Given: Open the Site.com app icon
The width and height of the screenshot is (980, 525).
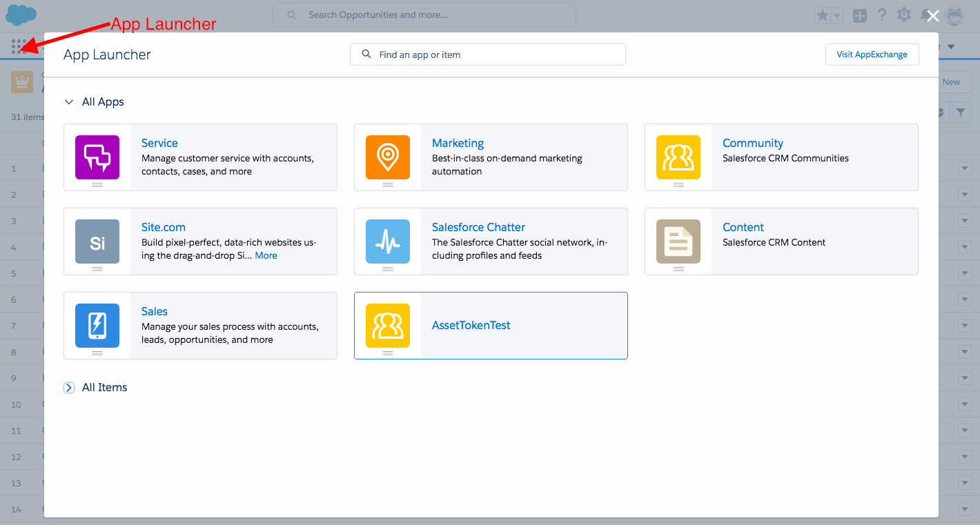Looking at the screenshot, I should (97, 241).
